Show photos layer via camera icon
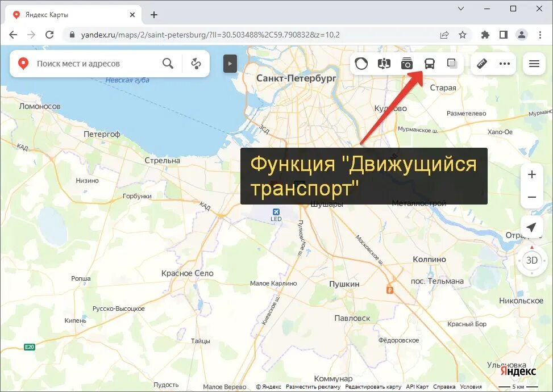This screenshot has height=392, width=553. (407, 63)
